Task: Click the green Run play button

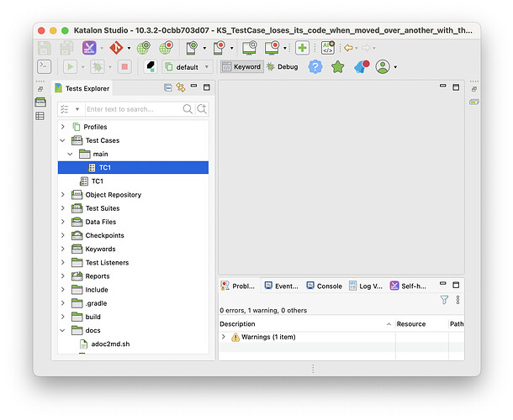Action: 70,67
